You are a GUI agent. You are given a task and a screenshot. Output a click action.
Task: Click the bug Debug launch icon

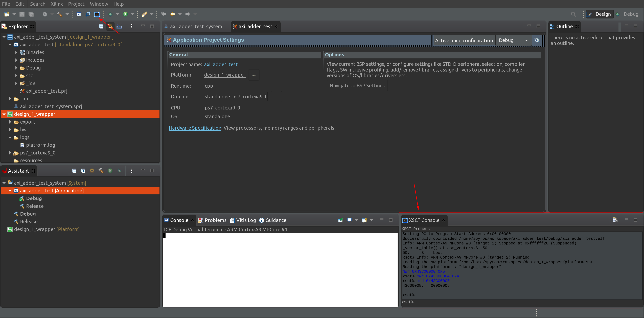110,14
